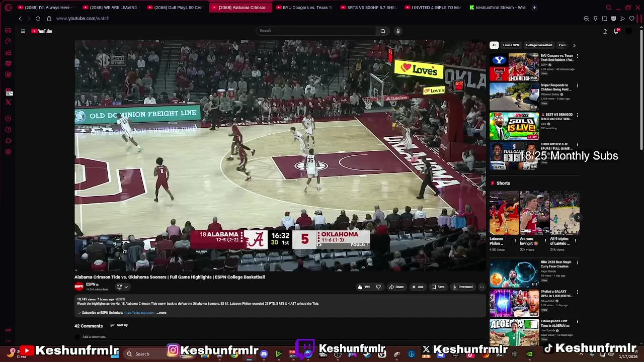Click heart bookmark icon in address bar
644x362 pixels.
pos(631,19)
